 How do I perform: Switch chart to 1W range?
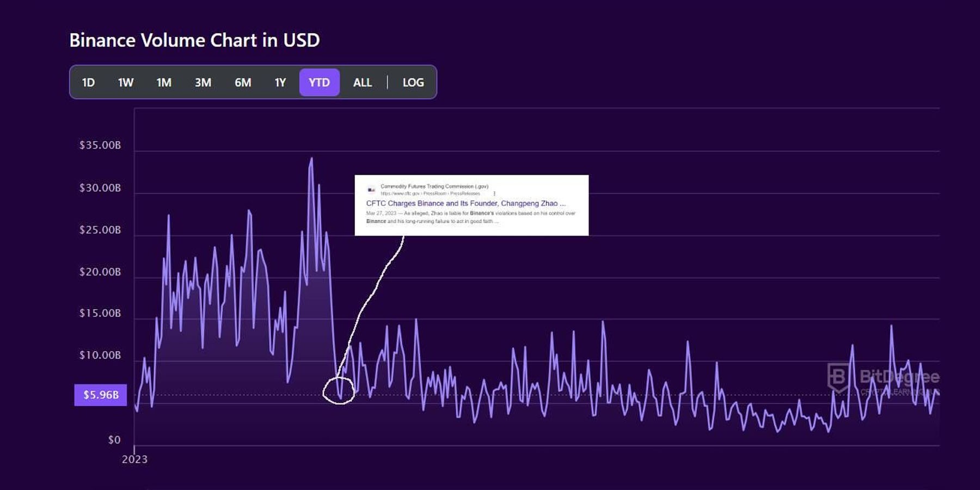tap(126, 83)
